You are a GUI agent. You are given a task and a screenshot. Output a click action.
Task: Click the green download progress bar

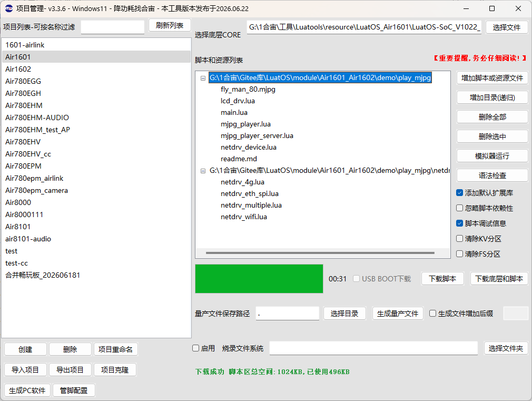pyautogui.click(x=259, y=279)
